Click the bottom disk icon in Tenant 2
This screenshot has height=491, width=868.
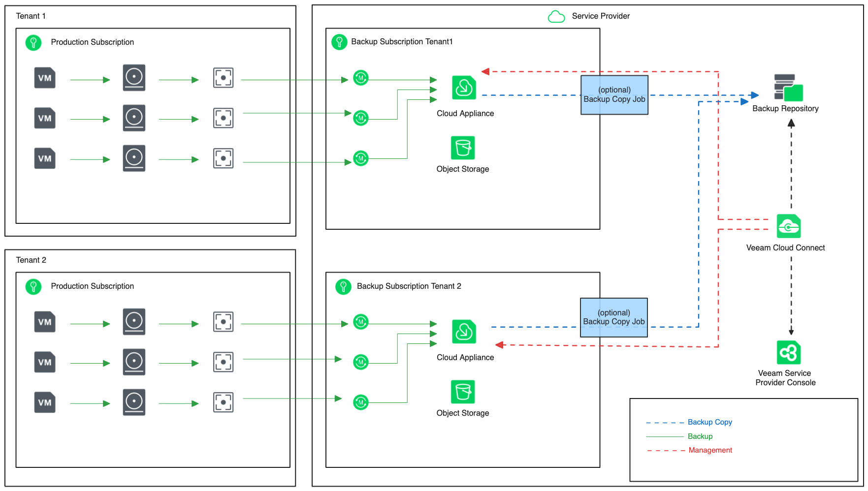(x=134, y=402)
